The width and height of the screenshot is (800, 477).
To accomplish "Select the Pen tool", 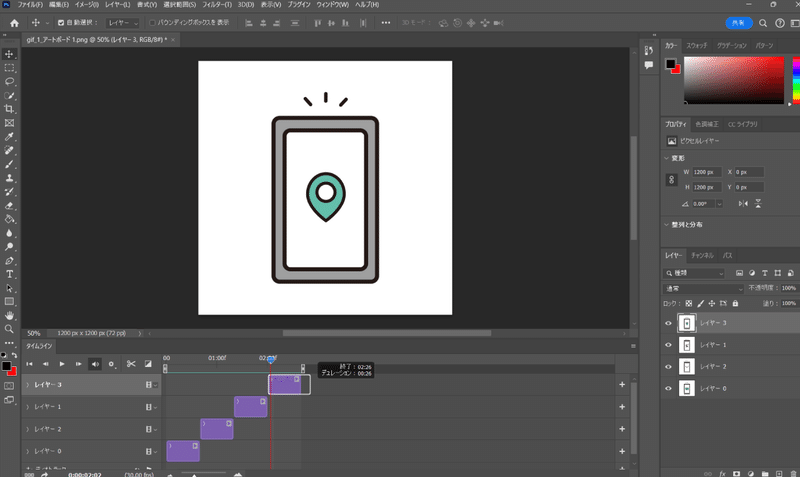I will [9, 261].
